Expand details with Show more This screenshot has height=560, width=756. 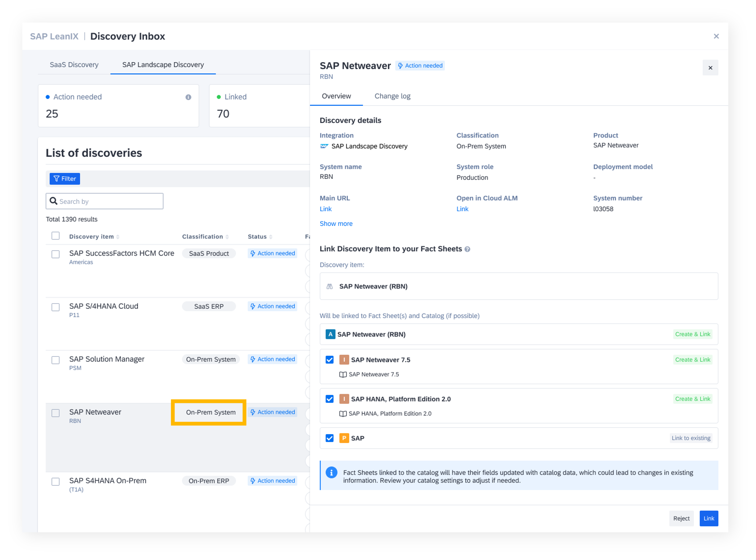pos(336,224)
